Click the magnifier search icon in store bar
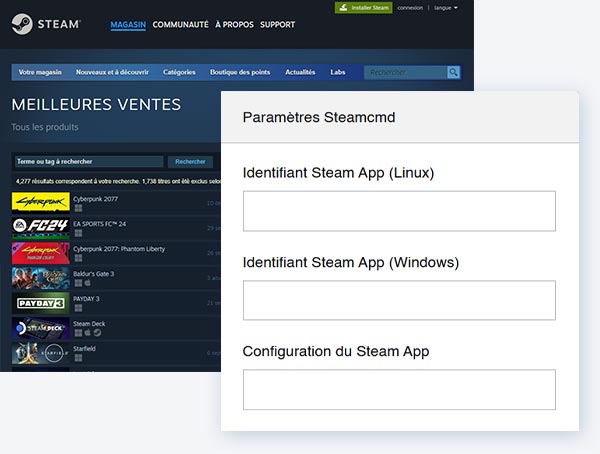 [x=453, y=72]
